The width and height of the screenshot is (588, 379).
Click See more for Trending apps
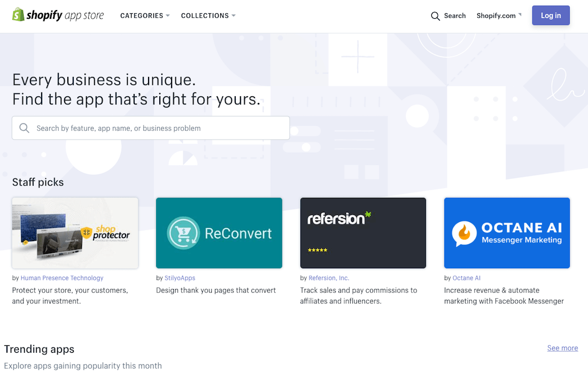[x=562, y=348]
